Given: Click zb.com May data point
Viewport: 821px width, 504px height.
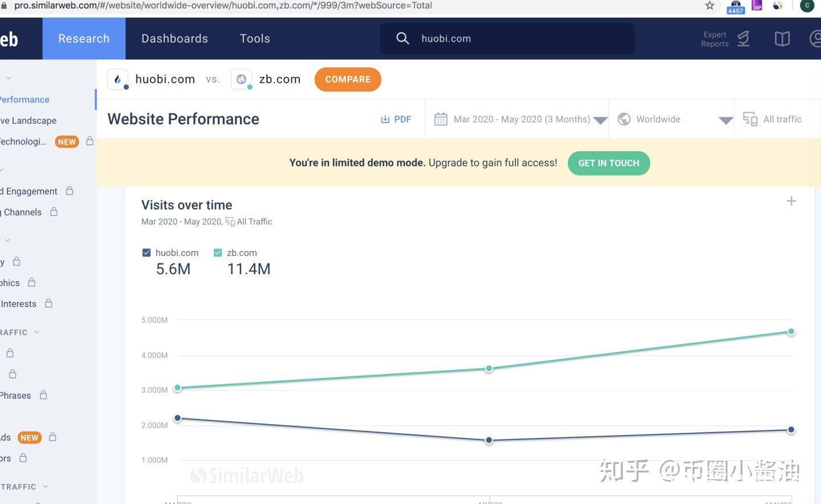Looking at the screenshot, I should tap(791, 331).
